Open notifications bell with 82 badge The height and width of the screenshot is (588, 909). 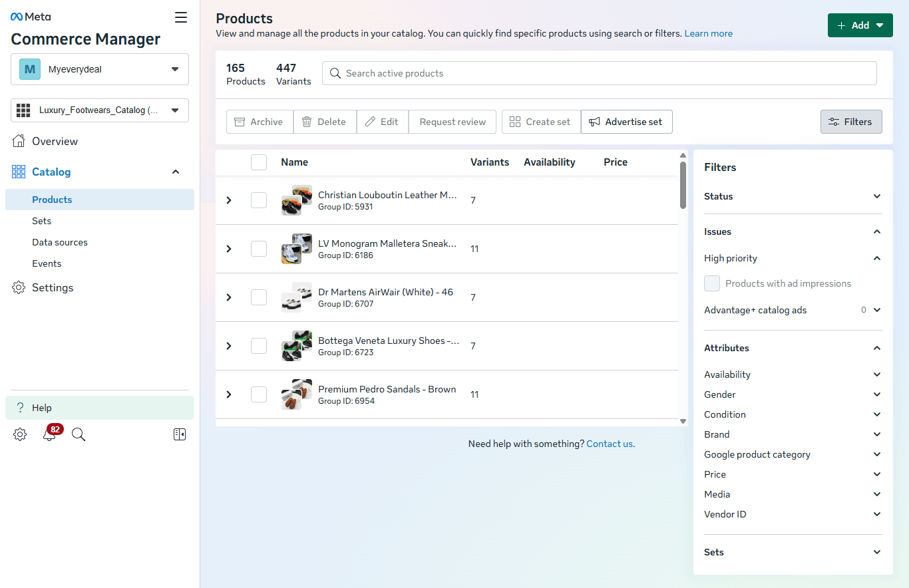(51, 433)
